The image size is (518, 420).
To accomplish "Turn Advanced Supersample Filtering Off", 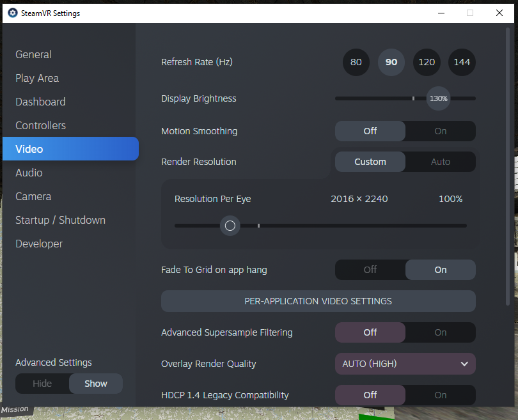I will pyautogui.click(x=370, y=332).
